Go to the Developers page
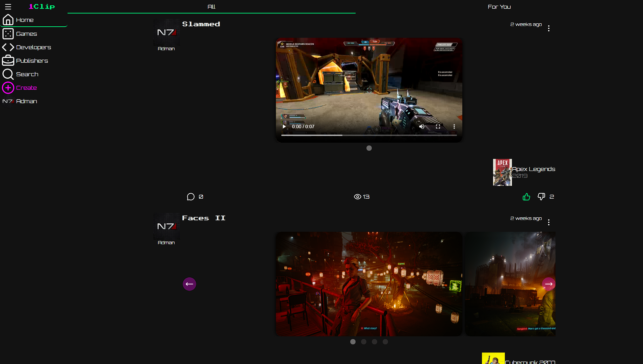This screenshot has width=643, height=364. point(33,47)
